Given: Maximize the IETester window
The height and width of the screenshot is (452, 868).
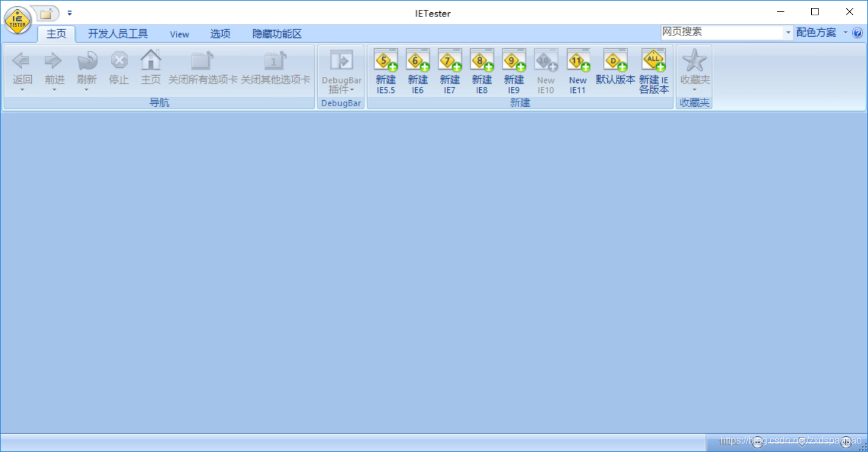Looking at the screenshot, I should 815,12.
